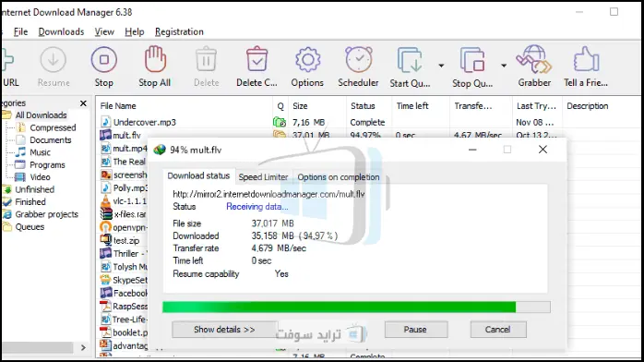644x362 pixels.
Task: Click the Stop All hand icon
Action: [155, 60]
